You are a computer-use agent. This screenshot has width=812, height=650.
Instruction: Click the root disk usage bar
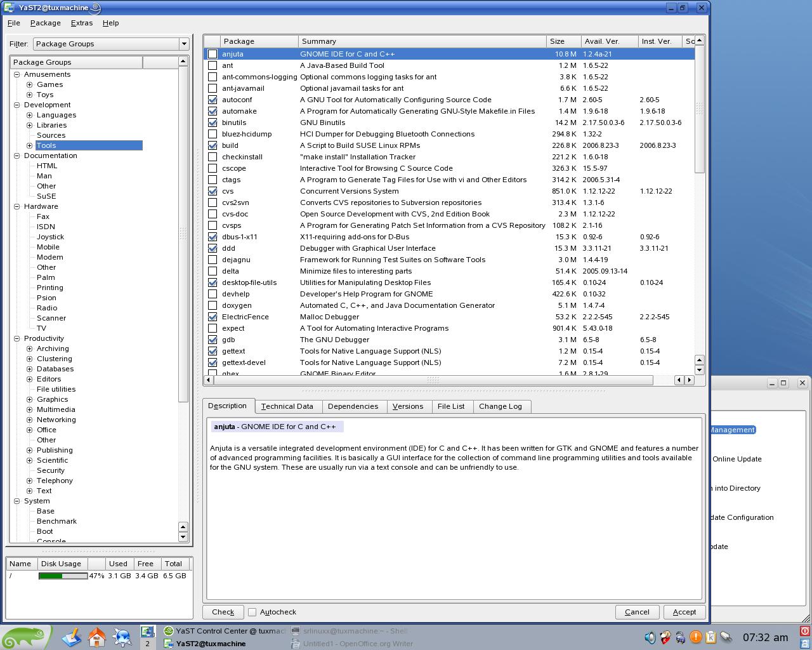point(63,576)
